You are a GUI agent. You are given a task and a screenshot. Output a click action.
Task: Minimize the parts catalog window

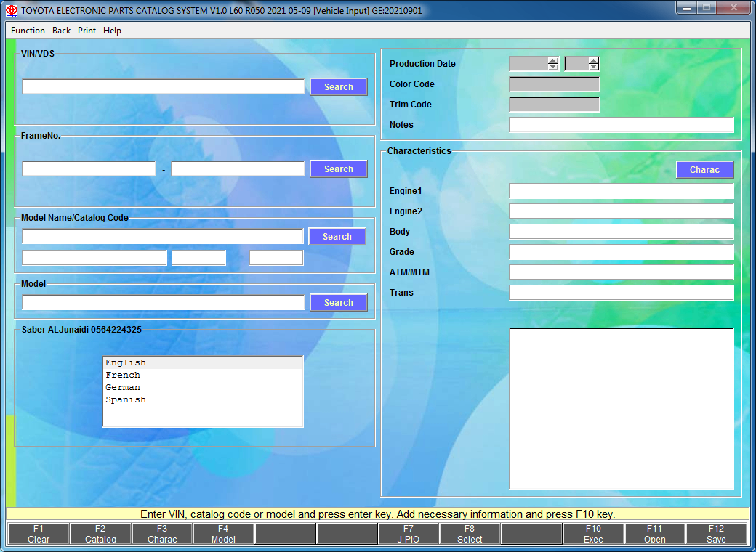(686, 7)
